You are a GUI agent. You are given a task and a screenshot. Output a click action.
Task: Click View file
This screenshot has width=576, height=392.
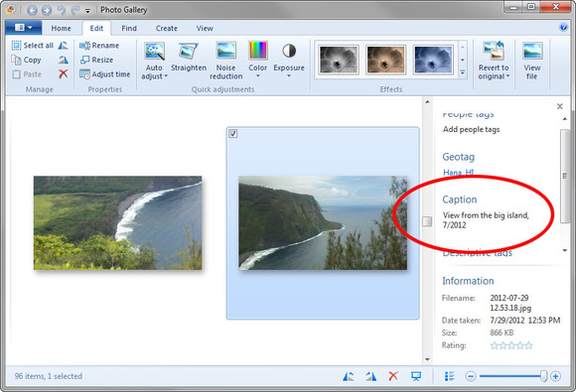(x=532, y=61)
